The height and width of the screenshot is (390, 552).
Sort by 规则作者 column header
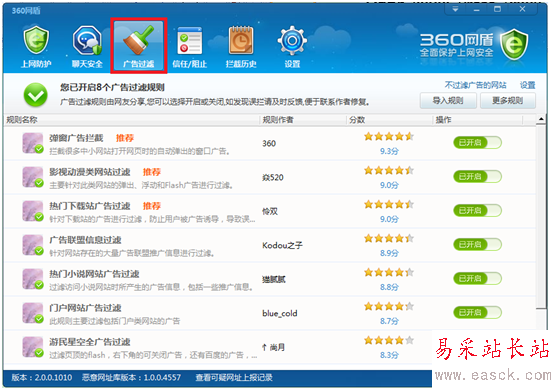coord(303,120)
